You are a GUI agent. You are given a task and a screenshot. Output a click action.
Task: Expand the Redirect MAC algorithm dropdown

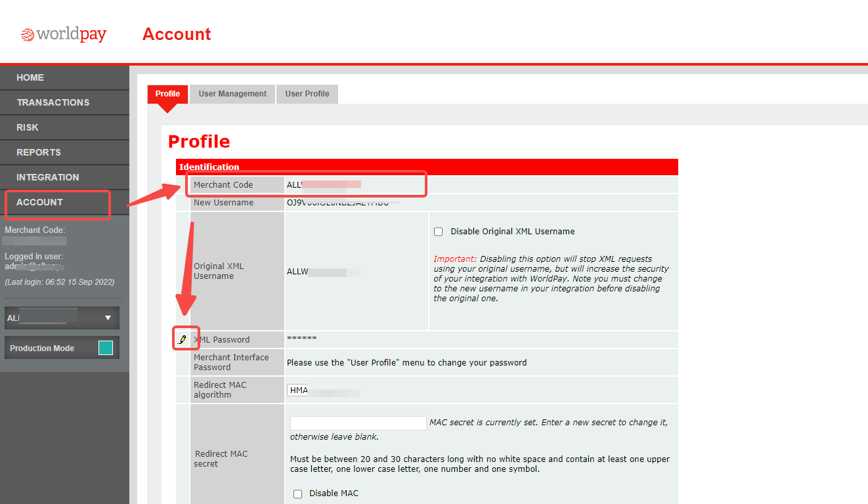(324, 390)
